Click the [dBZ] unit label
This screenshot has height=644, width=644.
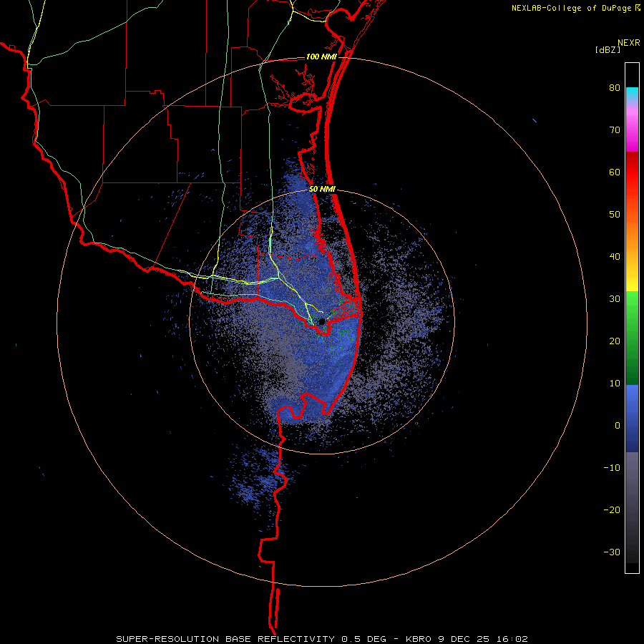pos(608,49)
